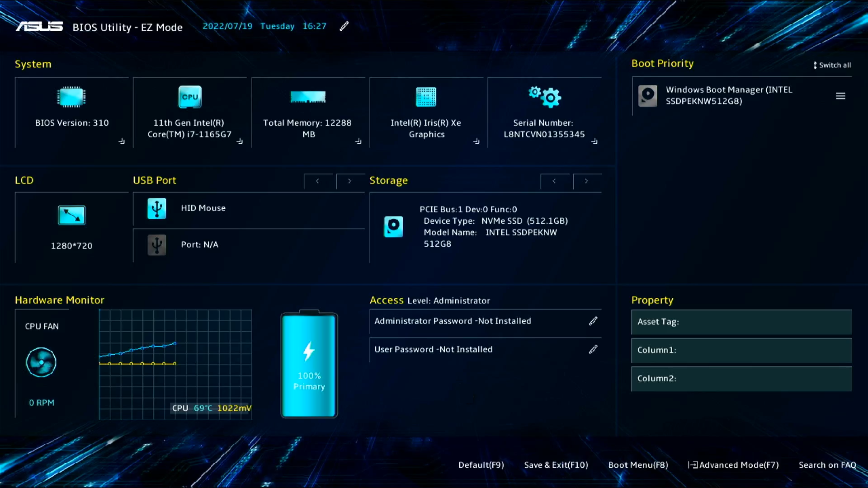Expand Serial Number card corner arrow
Screen dimensions: 868x488
pos(594,141)
